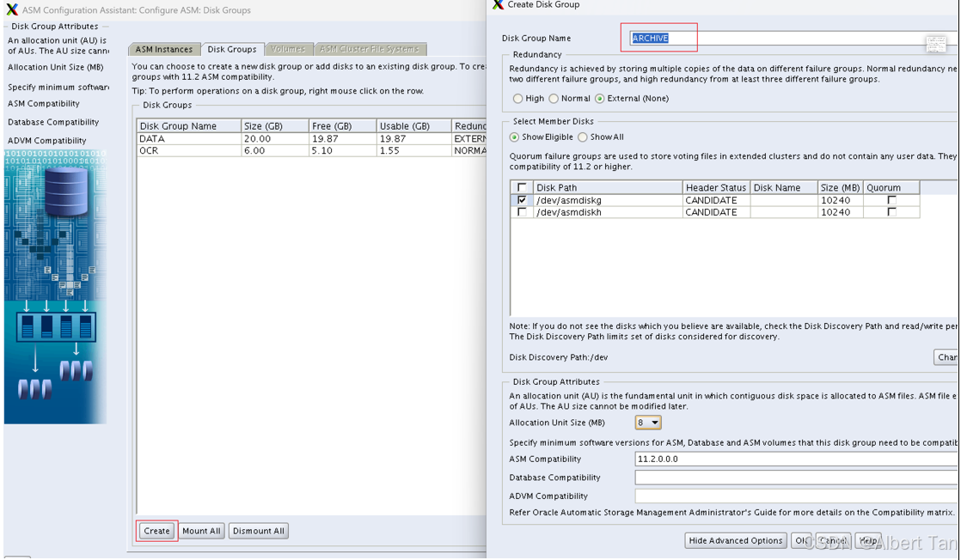961x560 pixels.
Task: Select the DATA disk group row
Action: point(311,139)
